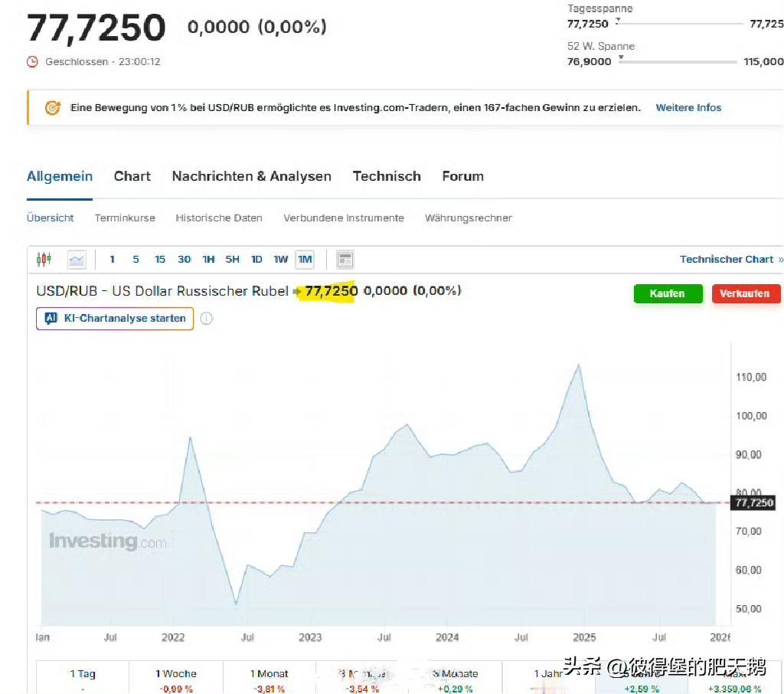Click the highlighted 77,7250 chart title price
The height and width of the screenshot is (694, 784).
click(331, 291)
